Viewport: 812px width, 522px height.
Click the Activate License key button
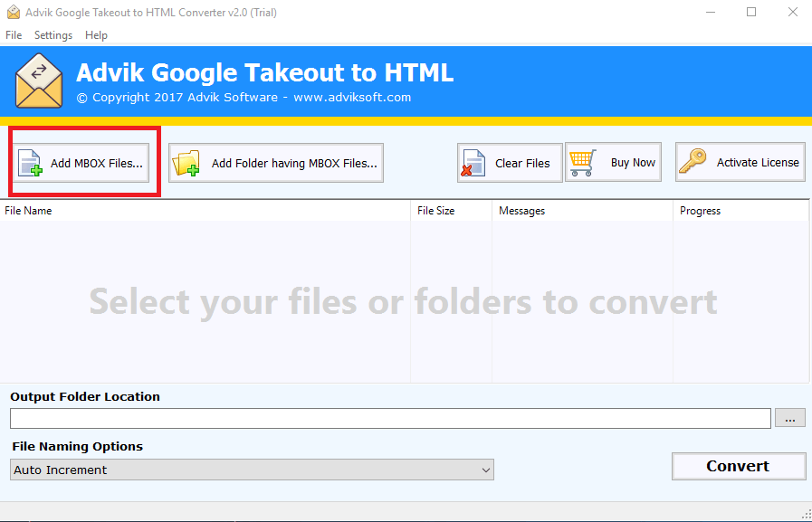[740, 163]
